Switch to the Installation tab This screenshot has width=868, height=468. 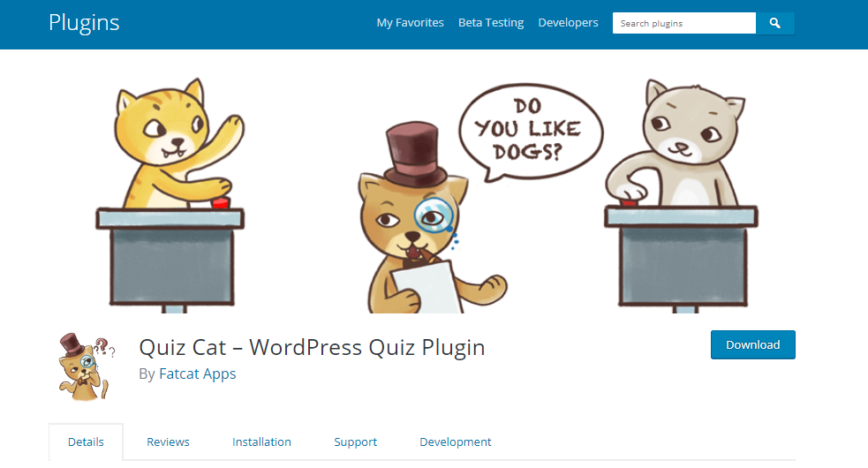[261, 442]
